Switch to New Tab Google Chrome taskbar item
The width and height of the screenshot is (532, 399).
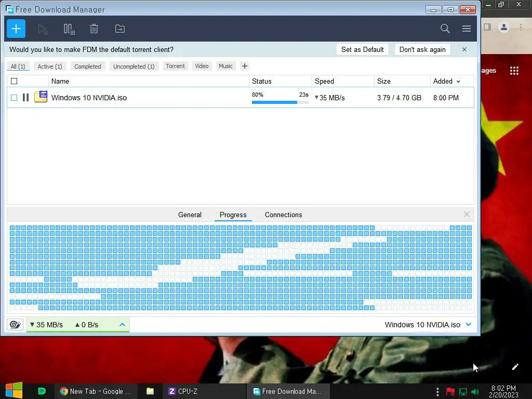click(96, 391)
